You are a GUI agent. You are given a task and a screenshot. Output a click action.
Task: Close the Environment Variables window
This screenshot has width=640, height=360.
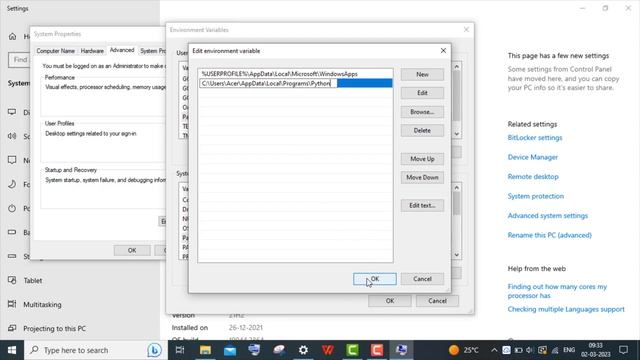pos(466,29)
